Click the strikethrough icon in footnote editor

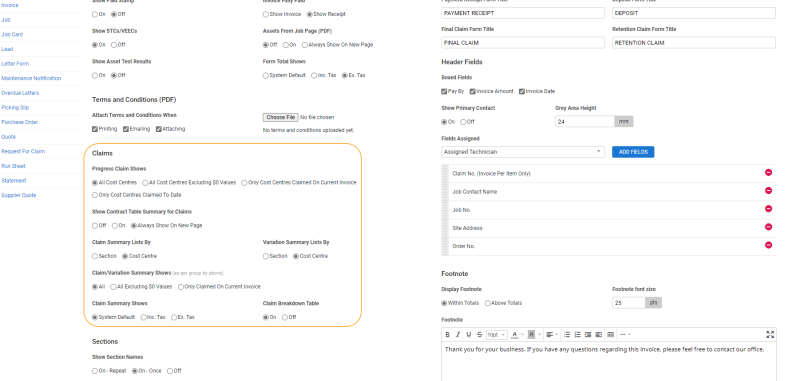click(x=479, y=335)
